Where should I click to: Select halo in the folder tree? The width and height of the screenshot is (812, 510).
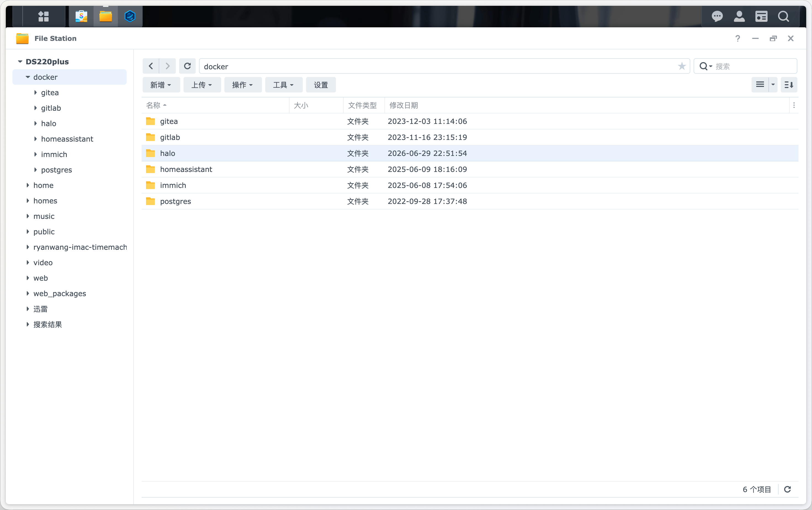(x=49, y=124)
